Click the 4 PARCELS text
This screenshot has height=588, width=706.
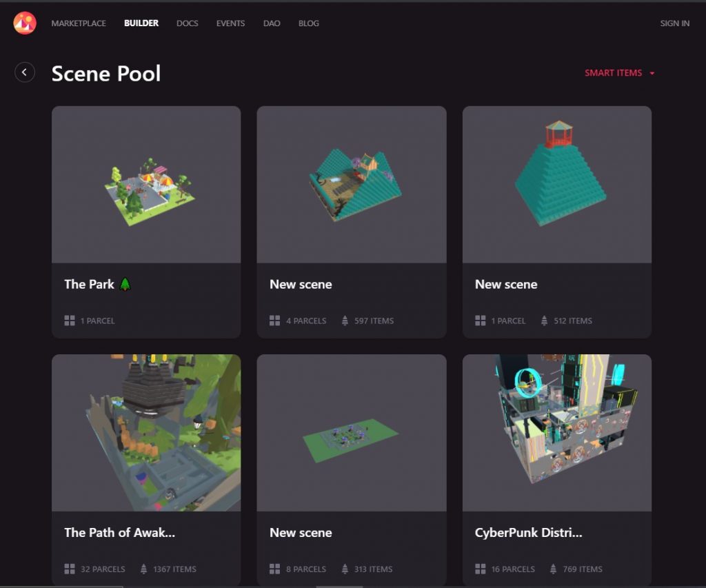[306, 321]
